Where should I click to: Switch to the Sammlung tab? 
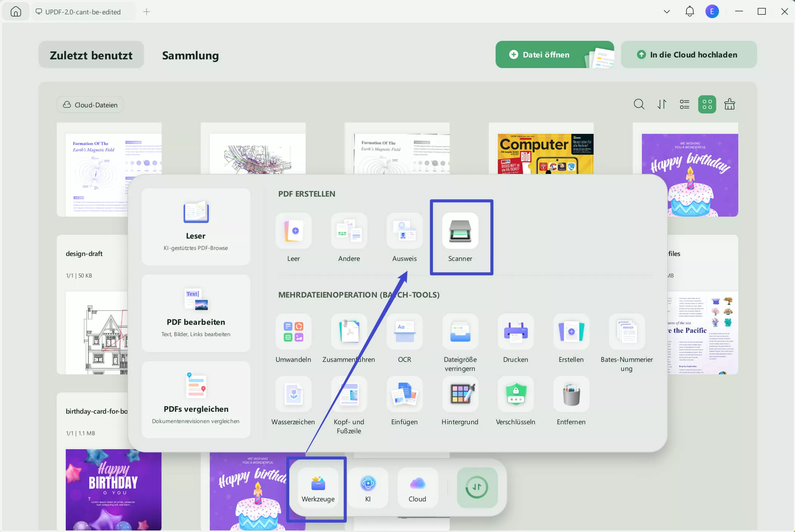190,55
